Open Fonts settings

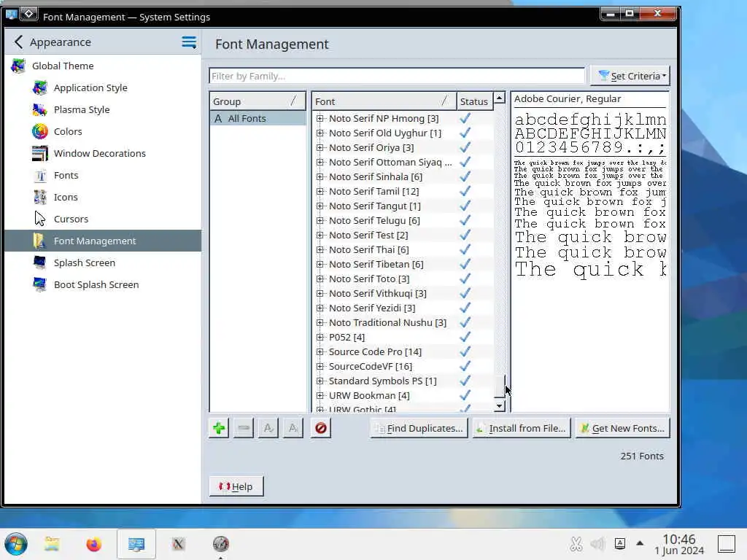102,175
